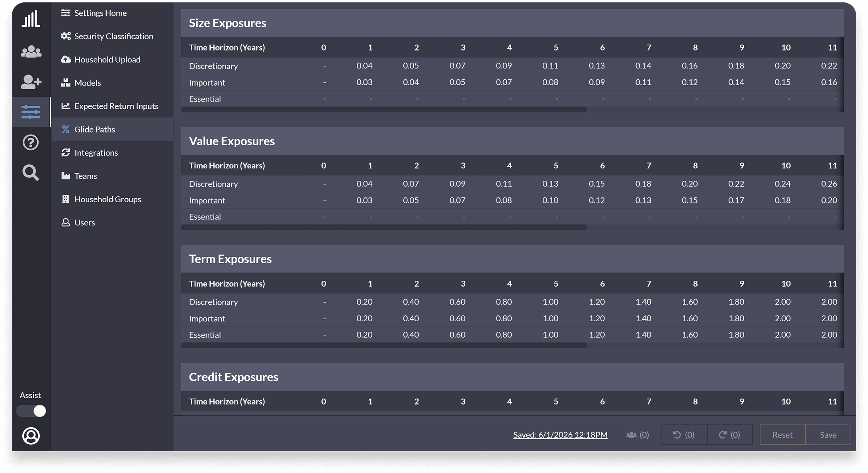
Task: Open Household Groups settings
Action: pyautogui.click(x=112, y=199)
